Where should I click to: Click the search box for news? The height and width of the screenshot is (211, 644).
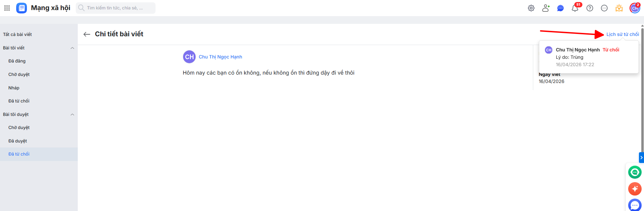(116, 8)
